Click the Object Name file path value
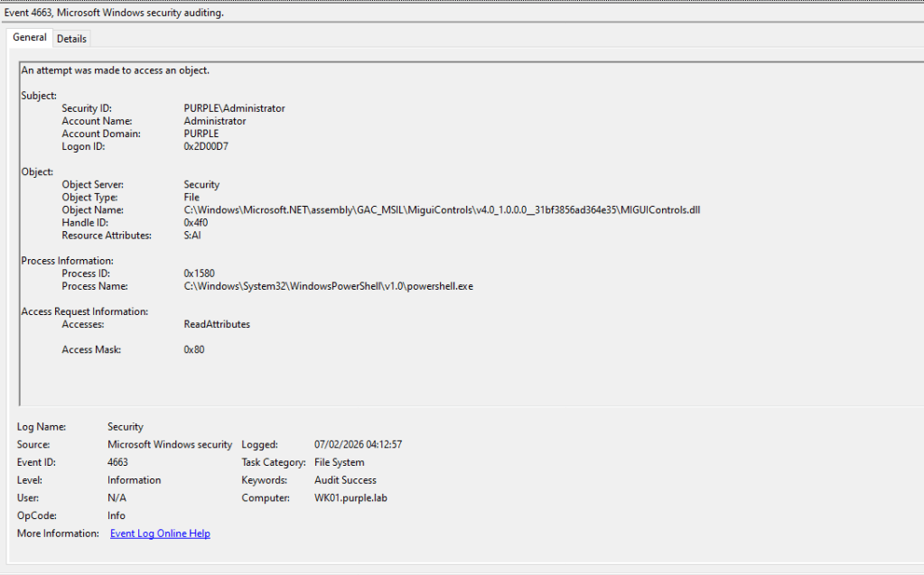 pos(442,210)
